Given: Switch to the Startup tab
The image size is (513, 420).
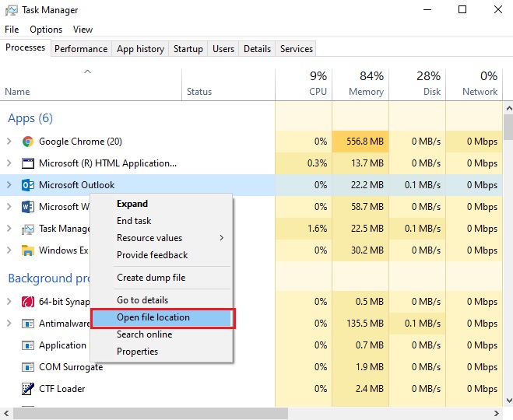Looking at the screenshot, I should pos(188,49).
